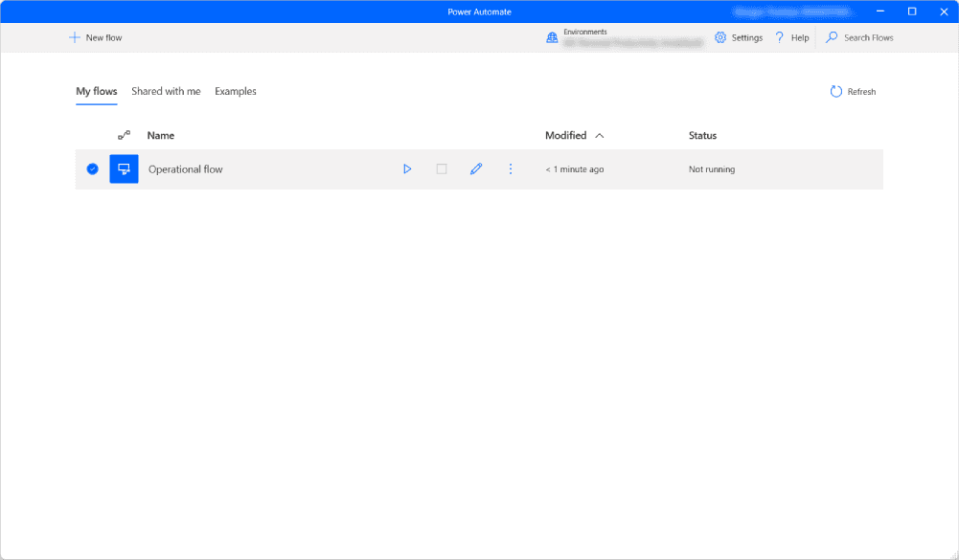Switch to the Examples tab
Viewport: 959px width, 560px height.
pos(236,92)
